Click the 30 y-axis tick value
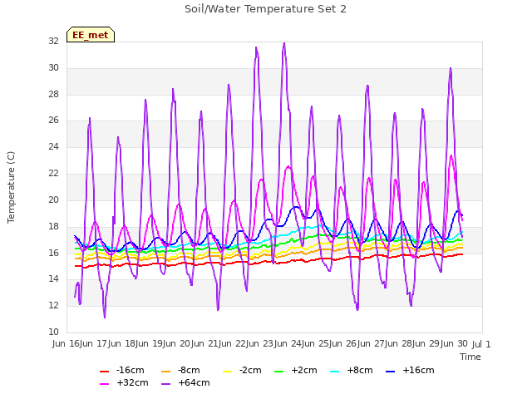532x399 pixels. (53, 67)
